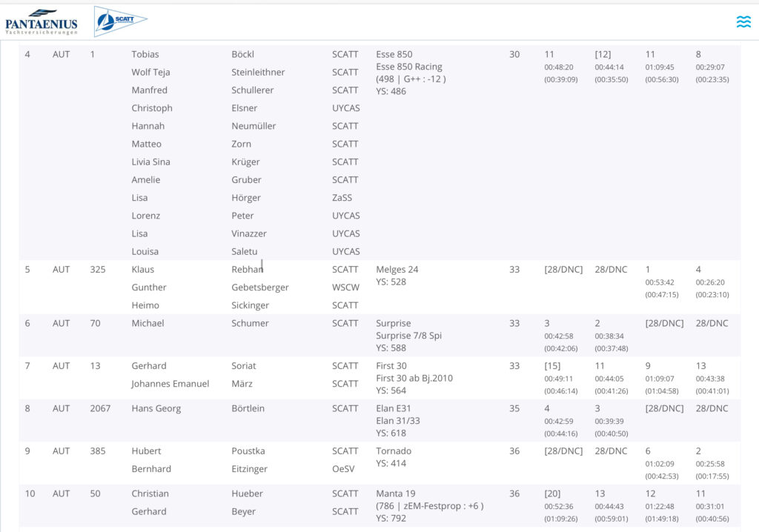Select name Livia Sina
Screen dimensions: 759x532
150,162
